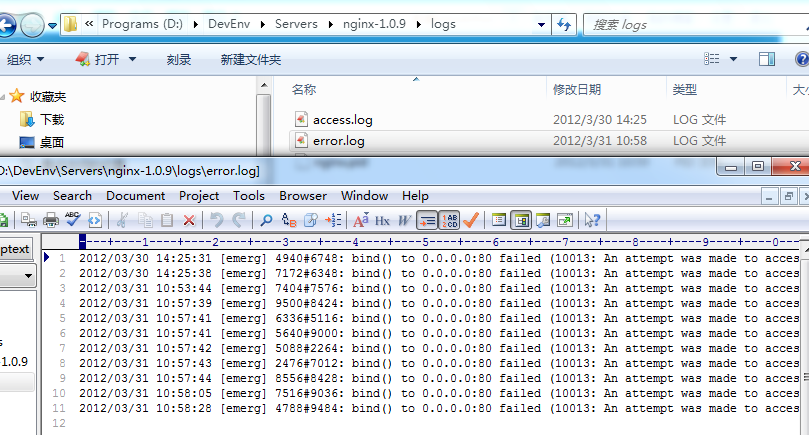Click the Explorer Back arrow button
The image size is (809, 435).
coord(7,25)
